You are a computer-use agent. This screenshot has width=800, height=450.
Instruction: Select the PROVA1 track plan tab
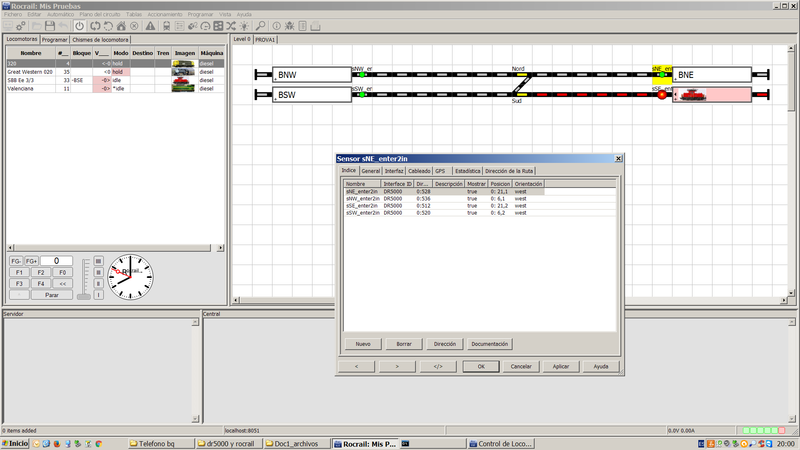[265, 39]
